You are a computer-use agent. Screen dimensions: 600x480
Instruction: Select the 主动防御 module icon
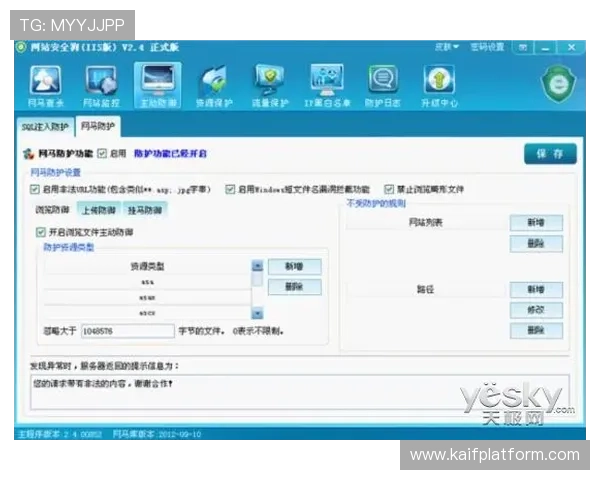click(x=158, y=86)
